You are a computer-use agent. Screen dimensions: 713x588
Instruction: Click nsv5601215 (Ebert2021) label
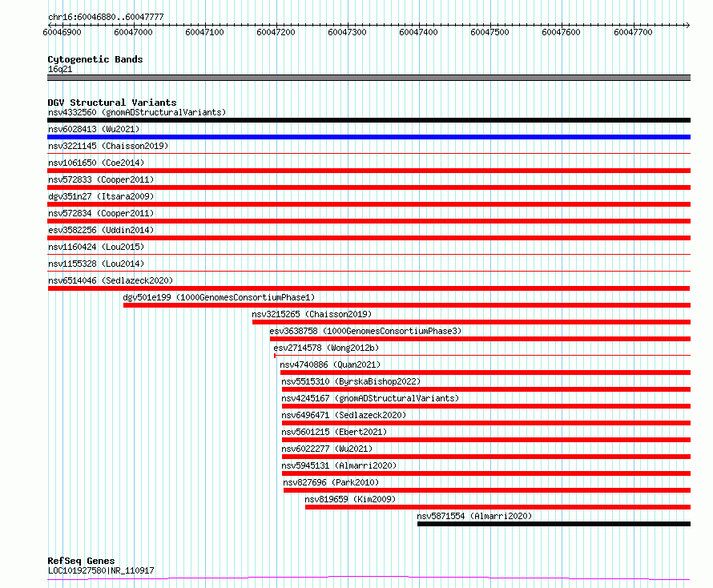pos(334,432)
